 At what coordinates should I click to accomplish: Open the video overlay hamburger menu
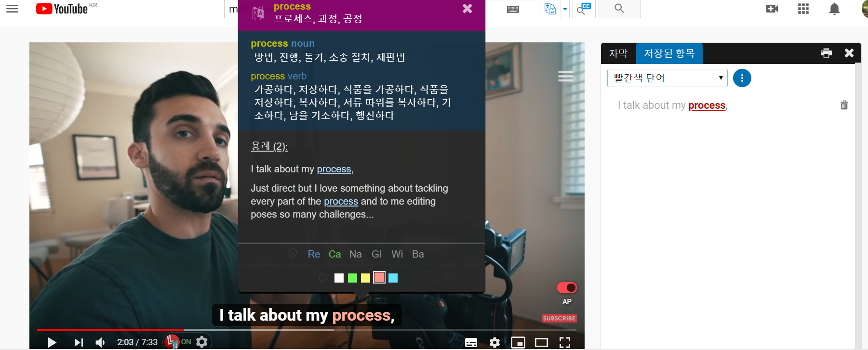pyautogui.click(x=565, y=76)
